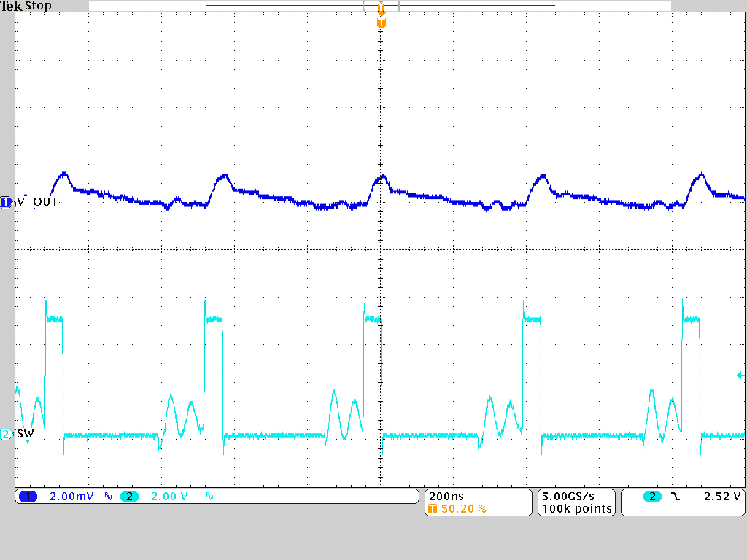Toggle Channel 2 vertical scale readout 2.00 V

coord(168,497)
